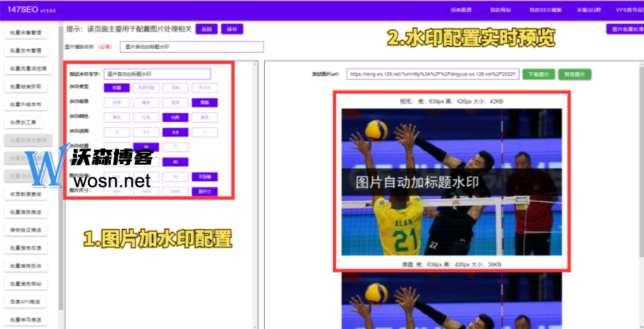Open 词库配置 in top navigation

coord(461,11)
